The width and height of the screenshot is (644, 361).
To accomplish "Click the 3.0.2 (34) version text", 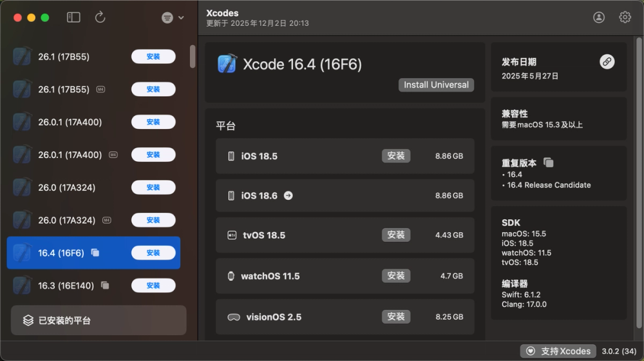I will 619,351.
